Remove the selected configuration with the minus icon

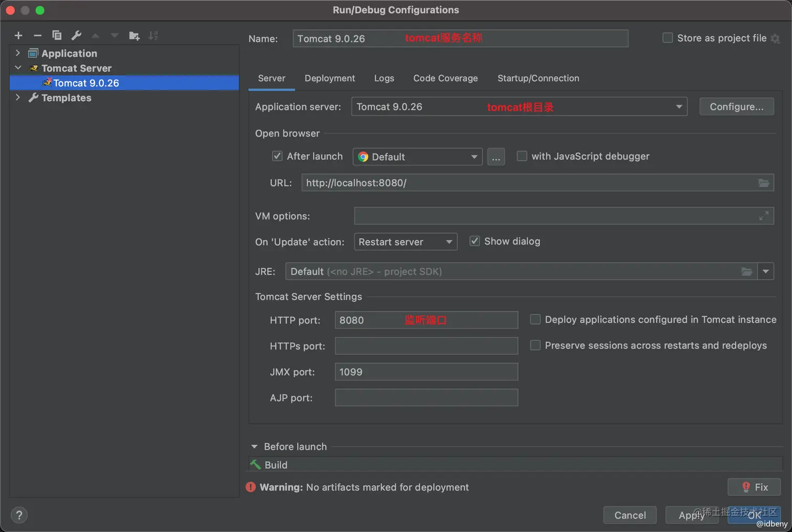click(38, 36)
